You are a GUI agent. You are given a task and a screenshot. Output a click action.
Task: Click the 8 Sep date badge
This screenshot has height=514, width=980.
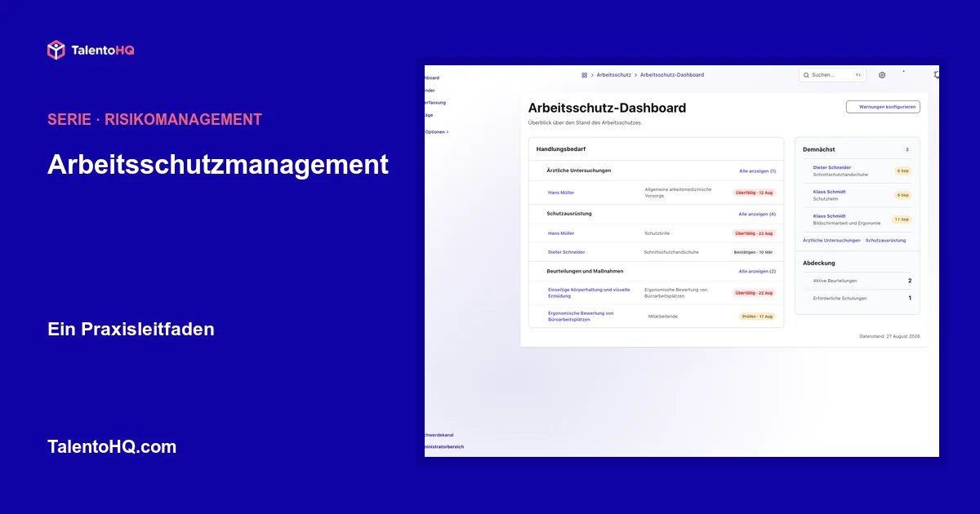(902, 195)
